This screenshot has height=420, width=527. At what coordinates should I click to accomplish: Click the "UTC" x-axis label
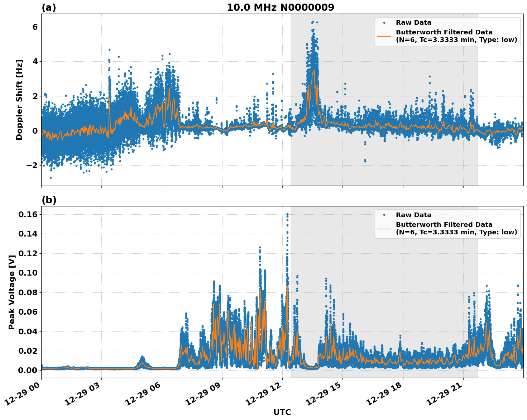coord(282,412)
